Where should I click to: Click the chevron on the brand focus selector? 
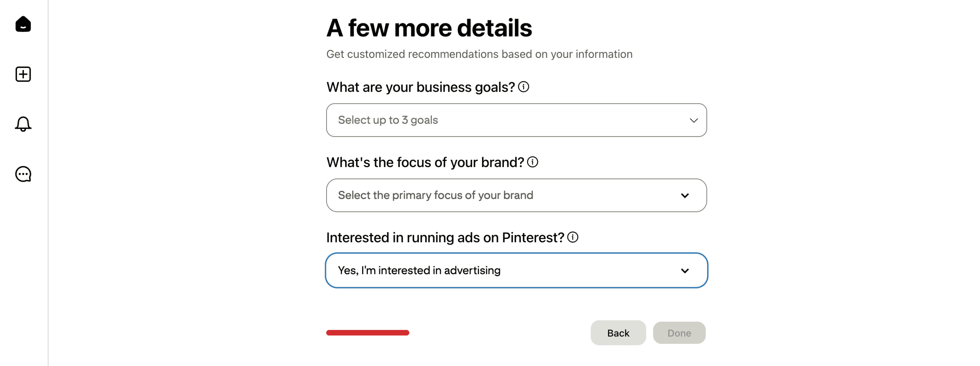pyautogui.click(x=685, y=195)
